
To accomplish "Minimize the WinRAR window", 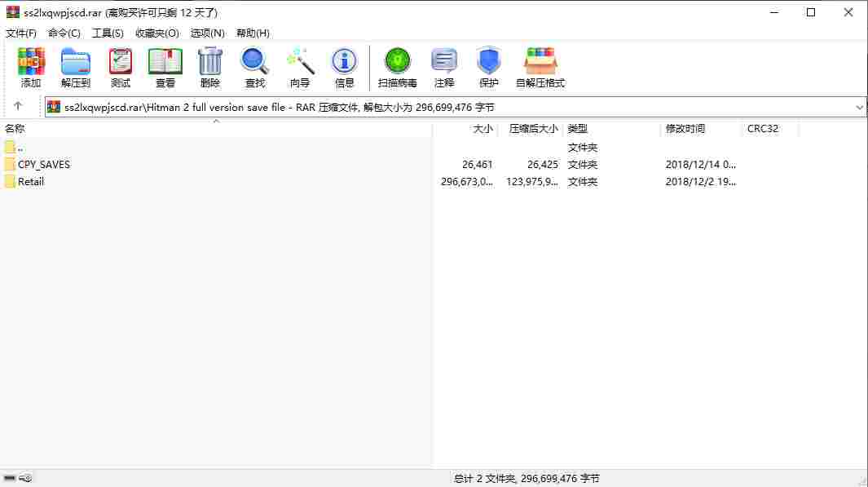I will (x=774, y=12).
